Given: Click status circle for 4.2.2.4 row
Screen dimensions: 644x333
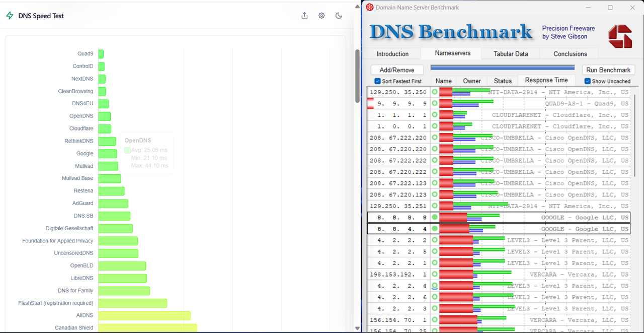Looking at the screenshot, I should click(x=435, y=286).
